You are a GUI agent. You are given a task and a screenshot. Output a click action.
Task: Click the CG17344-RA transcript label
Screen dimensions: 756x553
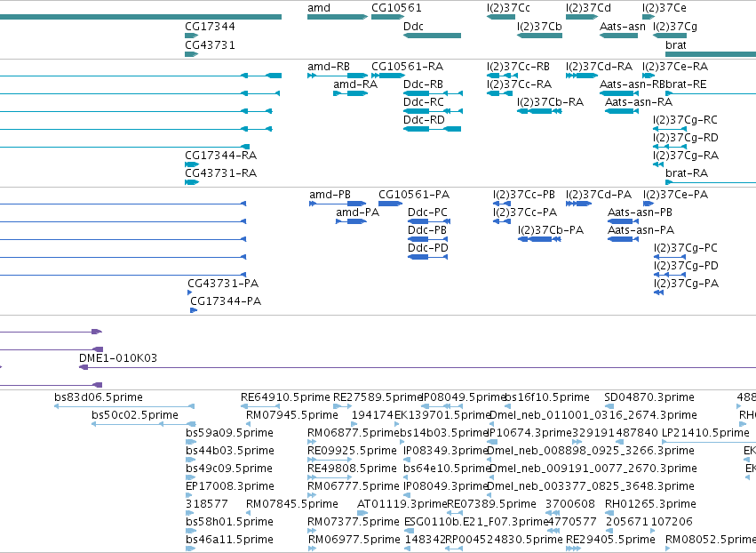(x=221, y=155)
